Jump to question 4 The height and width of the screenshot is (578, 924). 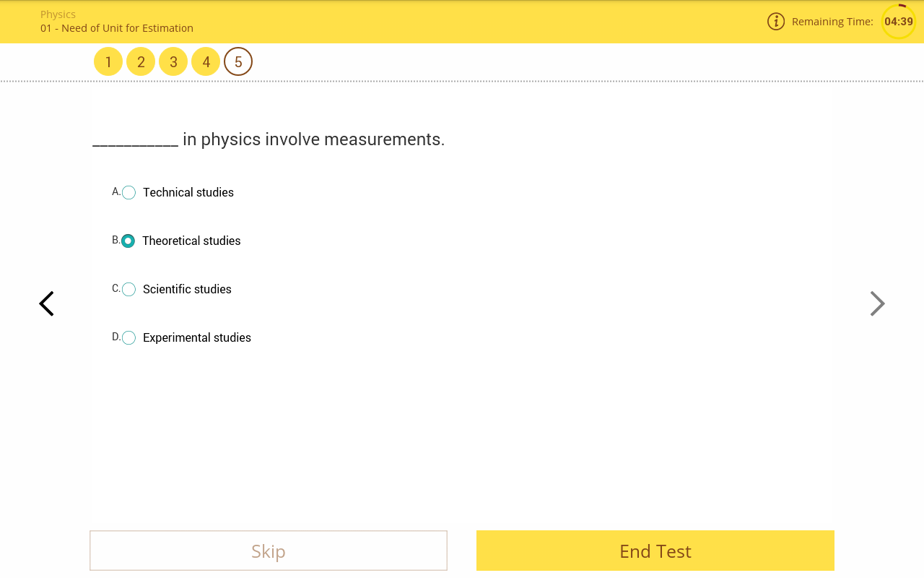click(206, 61)
